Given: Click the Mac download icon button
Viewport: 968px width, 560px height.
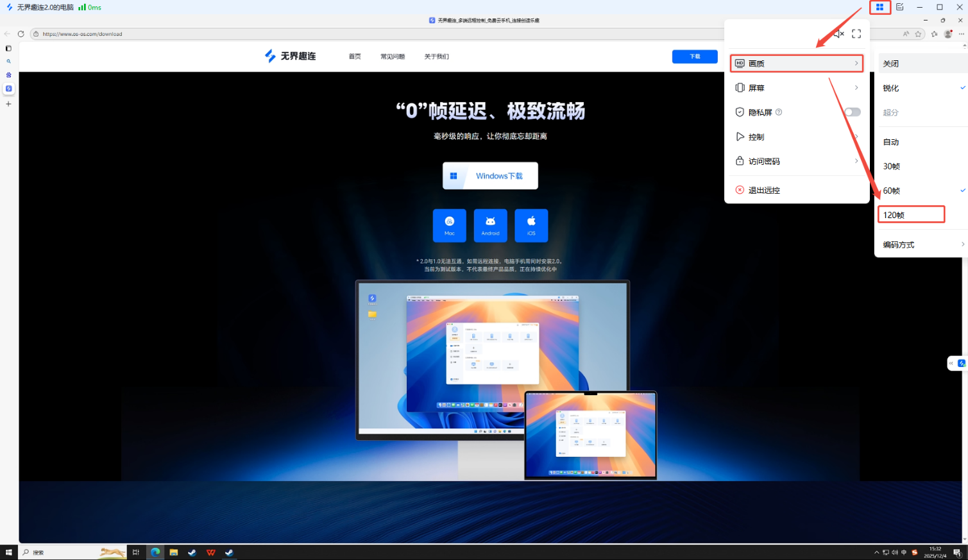Looking at the screenshot, I should (449, 225).
